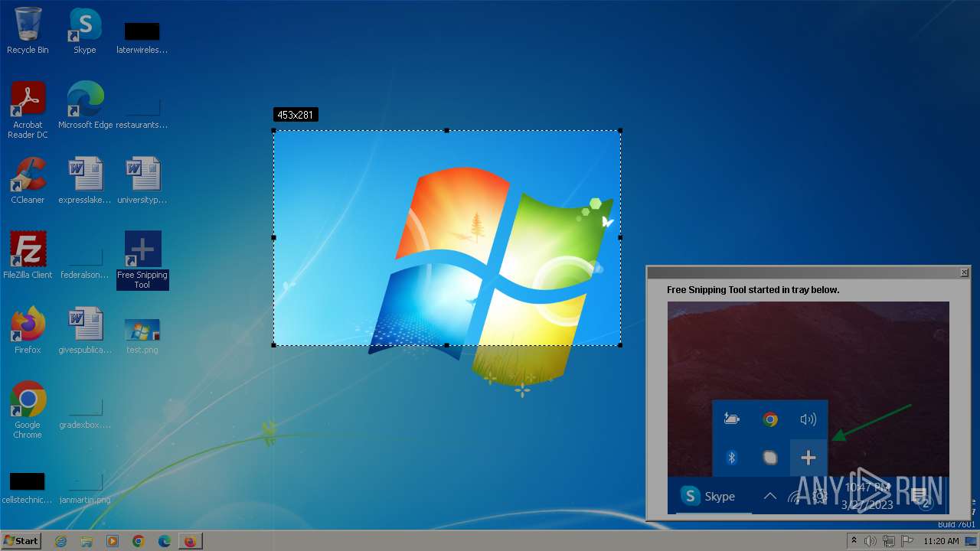
Task: Select the test.png file icon
Action: coord(142,335)
